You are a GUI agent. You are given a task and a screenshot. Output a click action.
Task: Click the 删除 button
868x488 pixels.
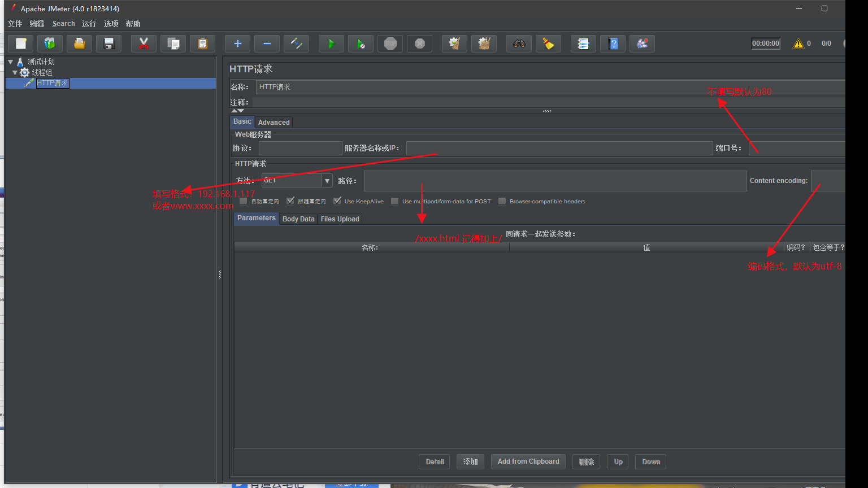[x=587, y=461]
